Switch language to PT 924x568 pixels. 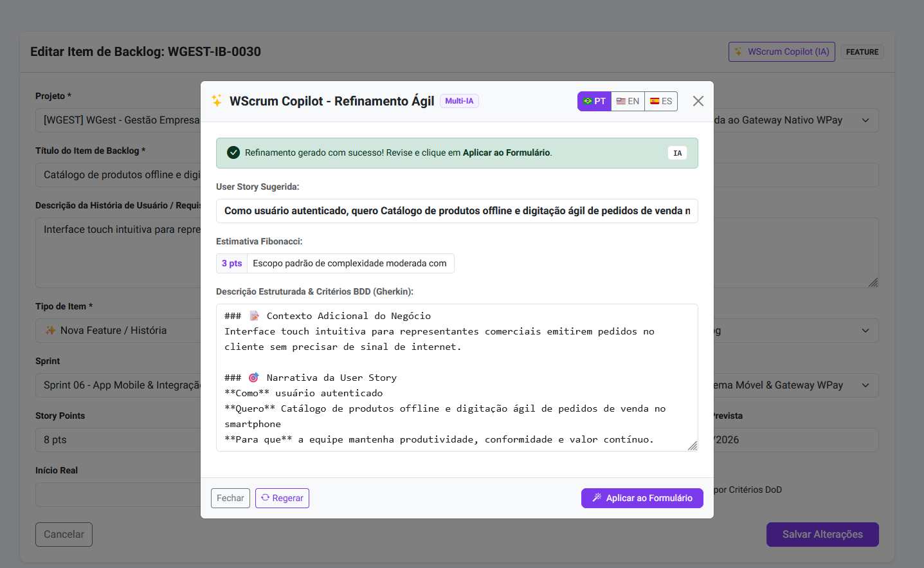(x=594, y=101)
